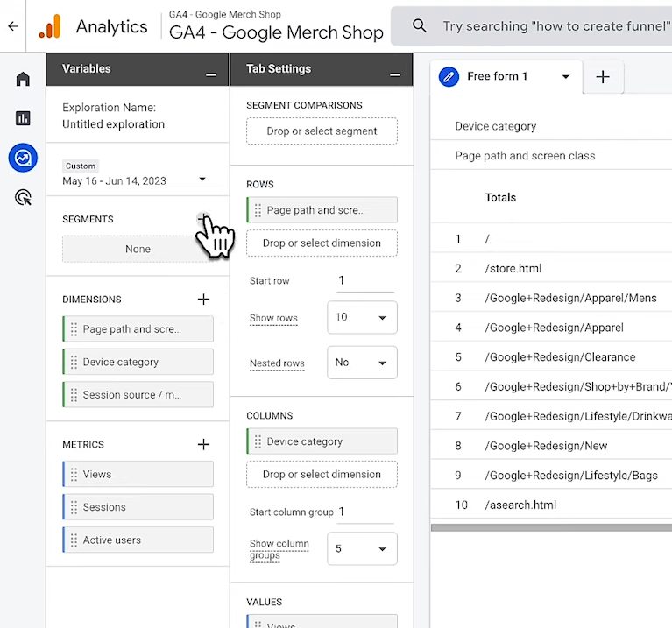This screenshot has width=672, height=628.
Task: Add a new dimension with plus icon
Action: point(203,299)
